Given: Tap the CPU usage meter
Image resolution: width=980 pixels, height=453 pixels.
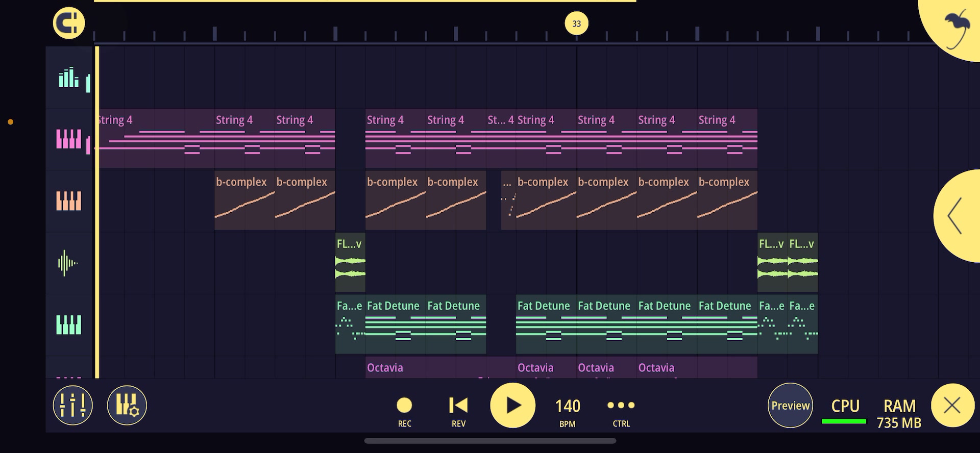Looking at the screenshot, I should point(845,411).
